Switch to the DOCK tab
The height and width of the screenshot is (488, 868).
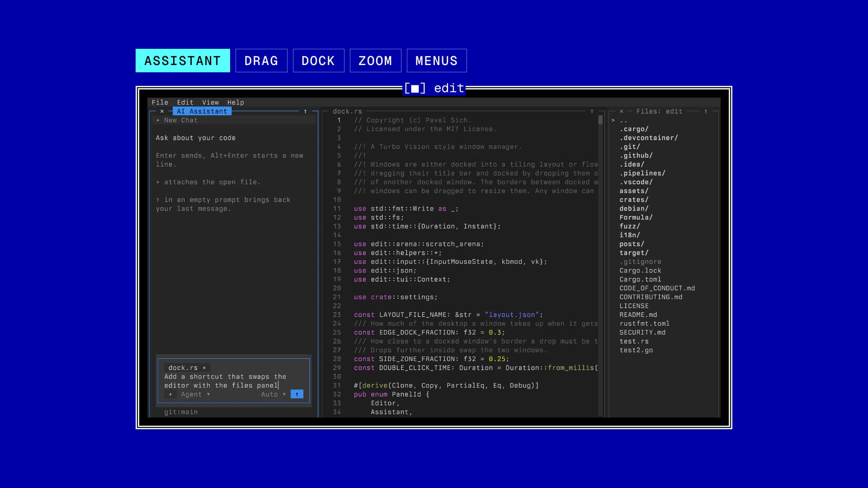318,61
